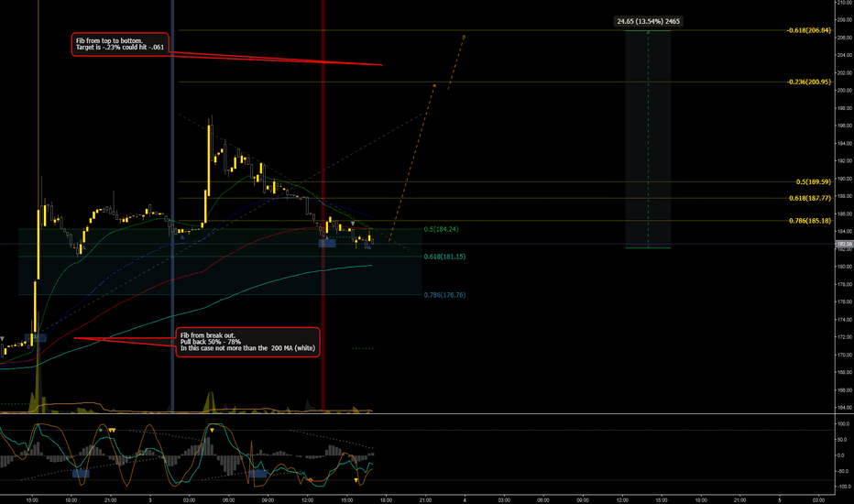Select the blue 0.786(176.76) retracement label

[x=444, y=295]
